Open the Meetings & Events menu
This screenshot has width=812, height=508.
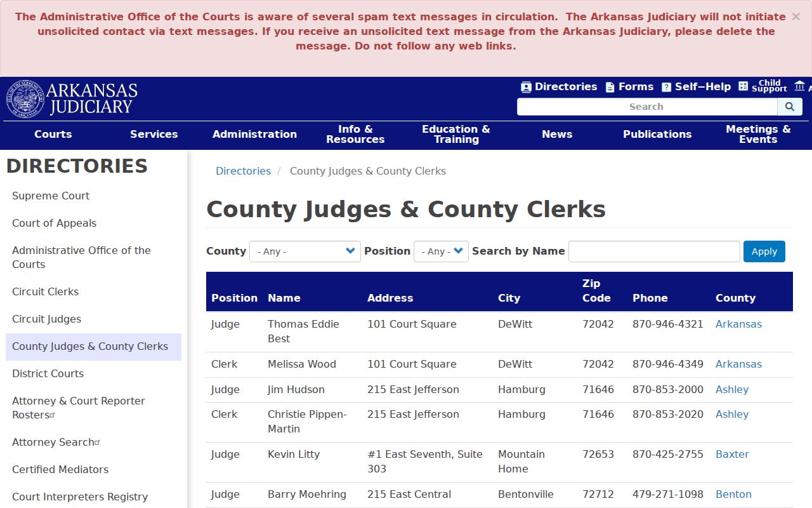click(758, 135)
